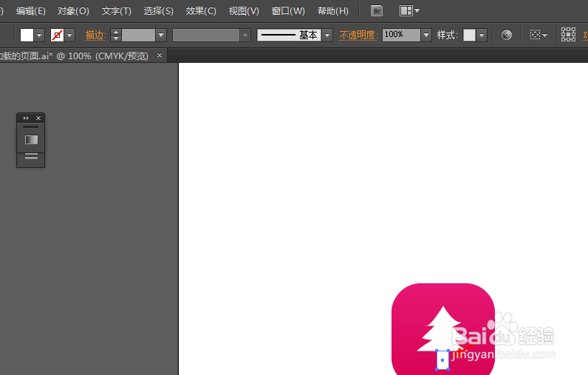The image size is (588, 375).
Task: Select the 基本 brush definition field
Action: [x=289, y=36]
